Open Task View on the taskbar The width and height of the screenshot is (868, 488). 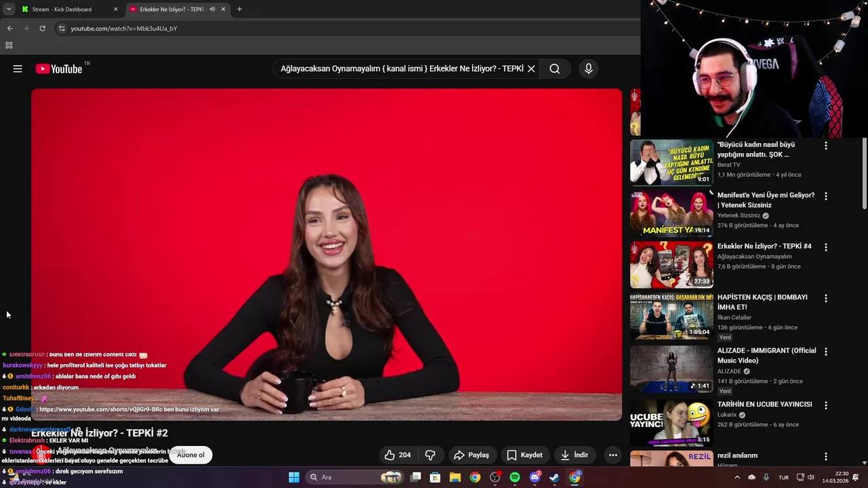(416, 477)
